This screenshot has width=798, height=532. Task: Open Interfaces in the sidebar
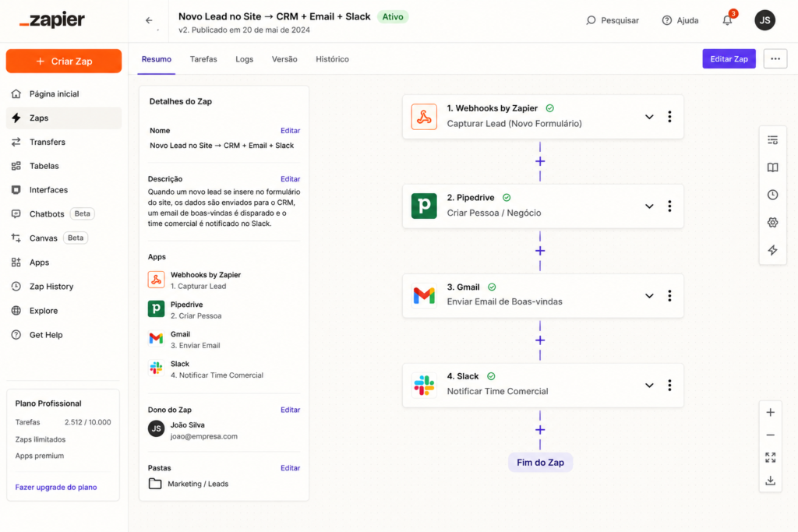(x=64, y=190)
